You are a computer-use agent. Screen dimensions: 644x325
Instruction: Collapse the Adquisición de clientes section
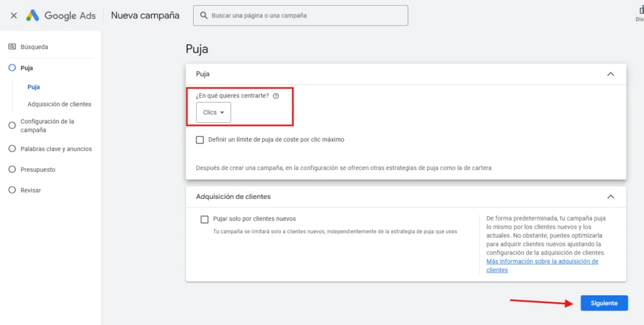coord(609,197)
